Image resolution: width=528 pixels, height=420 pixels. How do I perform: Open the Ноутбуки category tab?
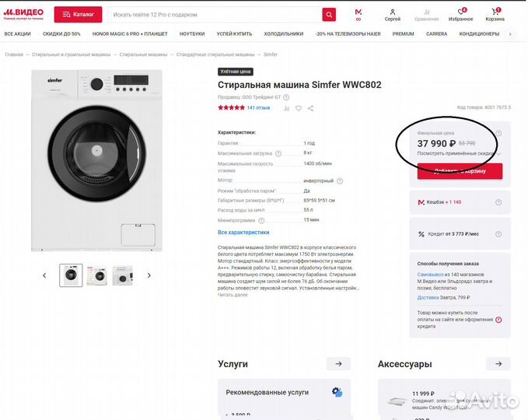[x=192, y=34]
